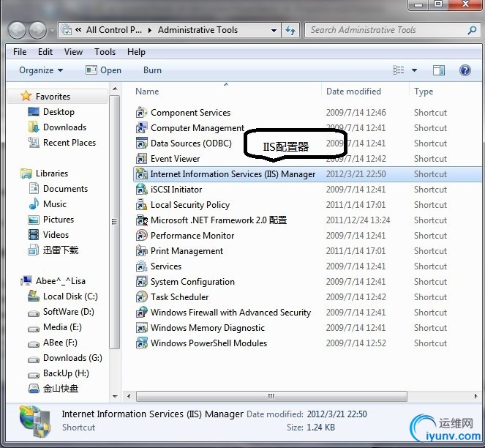Viewport: 485px width, 448px height.
Task: Open the Music library
Action: 55,204
